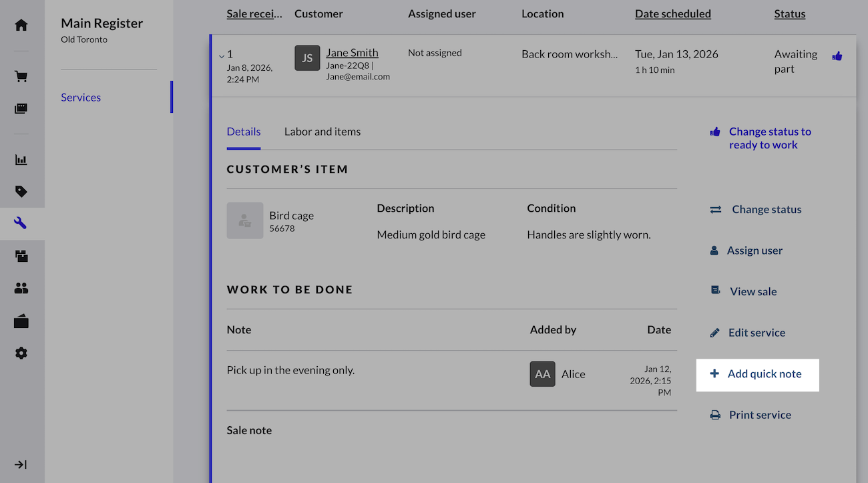The width and height of the screenshot is (868, 483).
Task: Open the inventory tag icon
Action: [21, 192]
